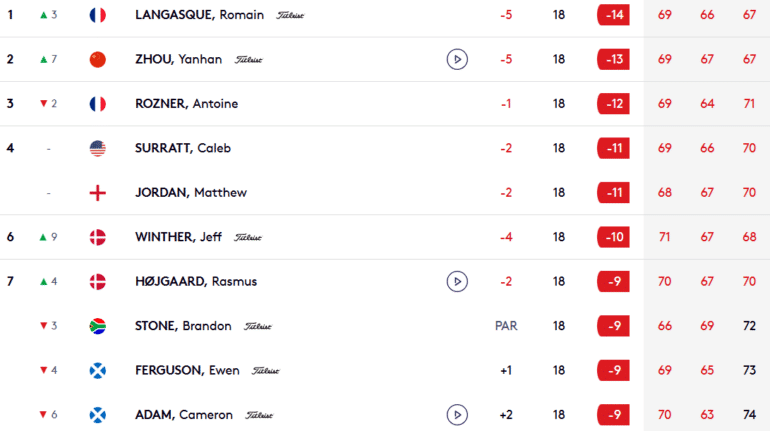Click the Denmark flag beside Winther
The image size is (770, 431).
(98, 237)
